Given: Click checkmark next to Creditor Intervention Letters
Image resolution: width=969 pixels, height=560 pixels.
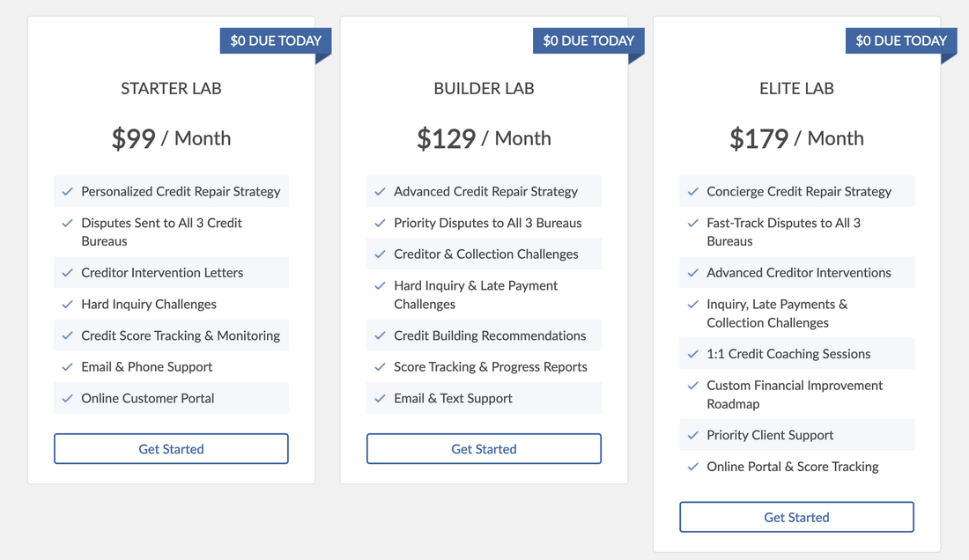Looking at the screenshot, I should point(67,273).
